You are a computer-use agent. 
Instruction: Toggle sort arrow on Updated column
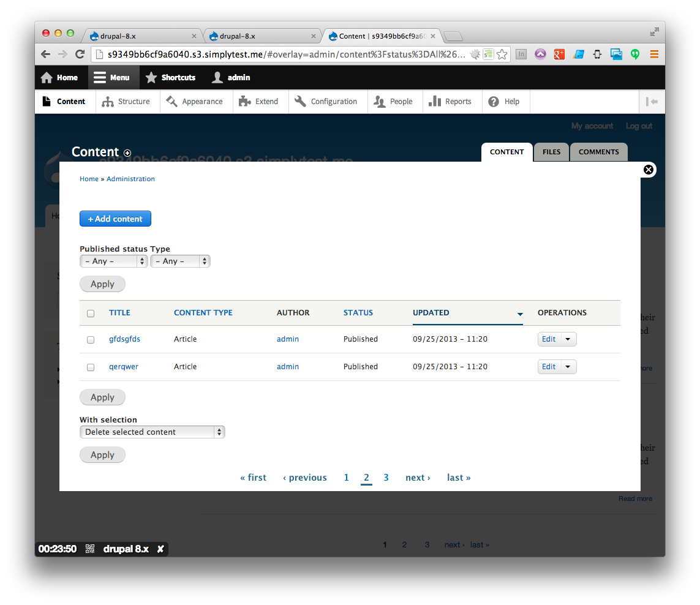click(520, 314)
